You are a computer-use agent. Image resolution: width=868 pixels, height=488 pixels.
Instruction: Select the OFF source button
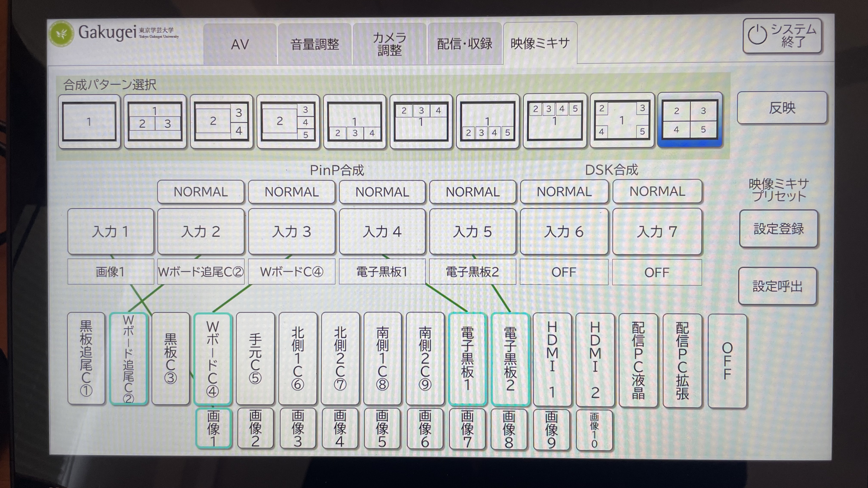(x=727, y=360)
